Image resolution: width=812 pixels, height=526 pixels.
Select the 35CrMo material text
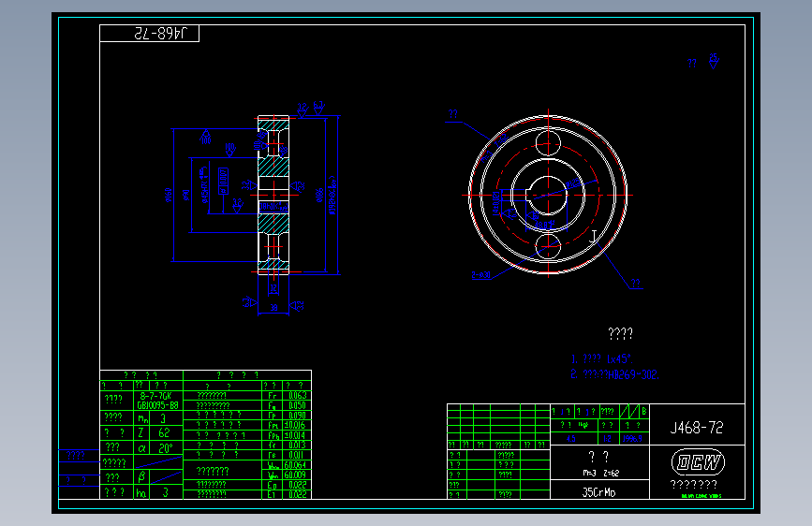tap(598, 491)
